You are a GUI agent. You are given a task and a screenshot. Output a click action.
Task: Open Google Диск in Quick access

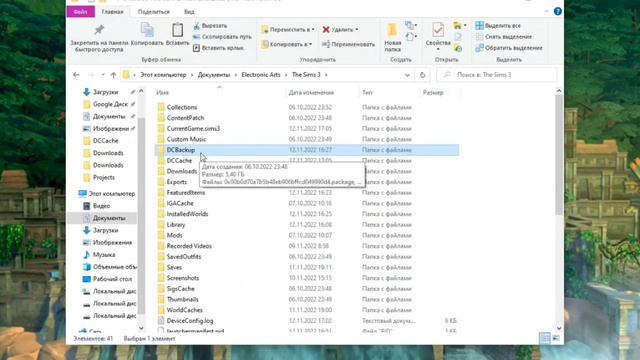110,104
